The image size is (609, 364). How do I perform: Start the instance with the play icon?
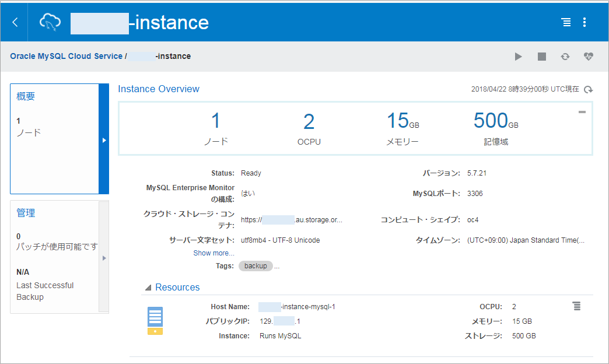click(518, 57)
